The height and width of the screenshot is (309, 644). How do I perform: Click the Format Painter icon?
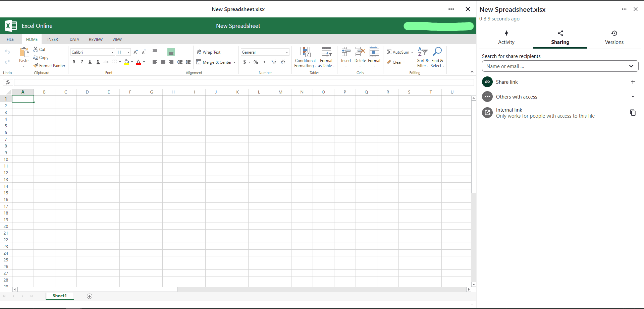pos(36,66)
